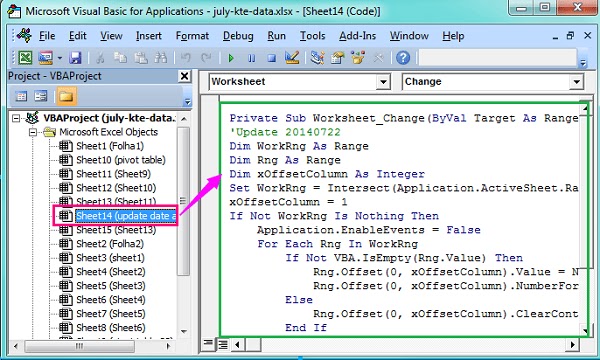This screenshot has height=360, width=600.
Task: Open the Worksheet object dropdown
Action: pyautogui.click(x=383, y=81)
